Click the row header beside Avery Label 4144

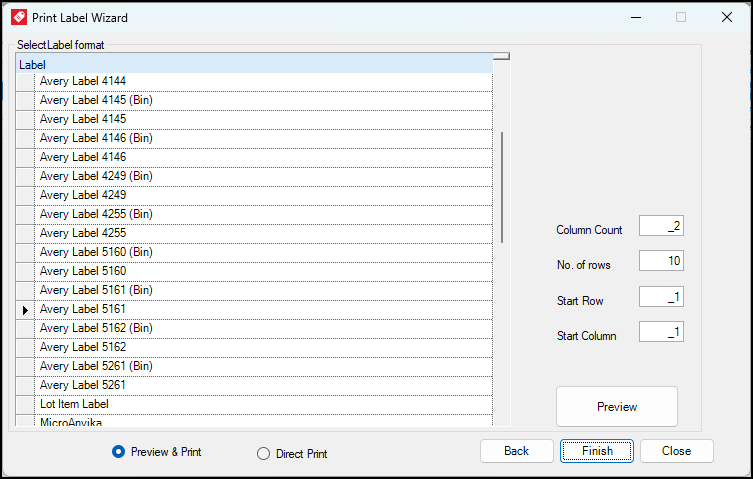[x=25, y=82]
